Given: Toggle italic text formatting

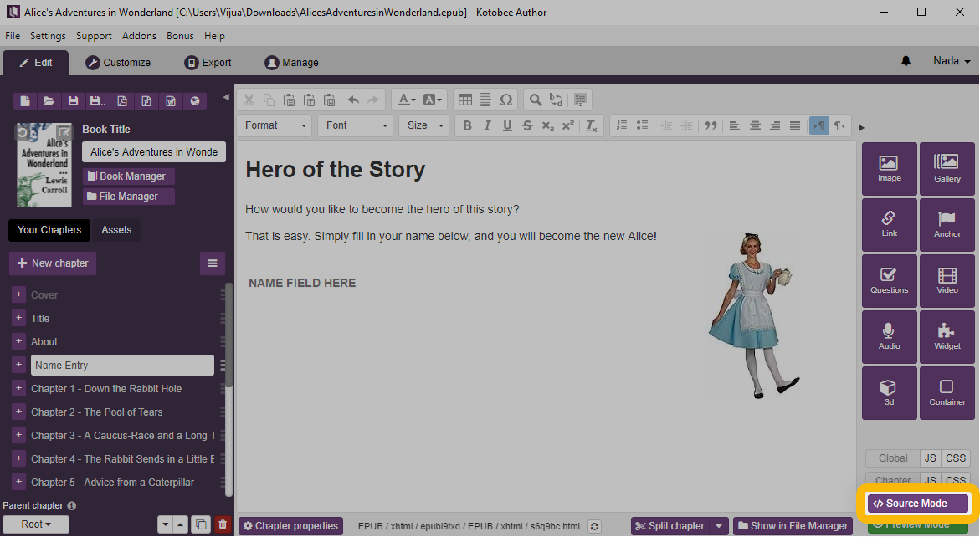Looking at the screenshot, I should [x=487, y=125].
